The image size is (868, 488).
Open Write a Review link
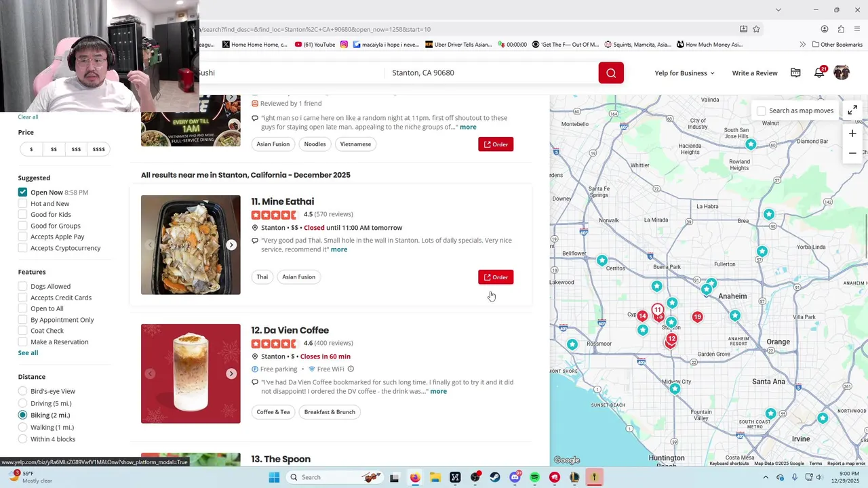pyautogui.click(x=755, y=73)
